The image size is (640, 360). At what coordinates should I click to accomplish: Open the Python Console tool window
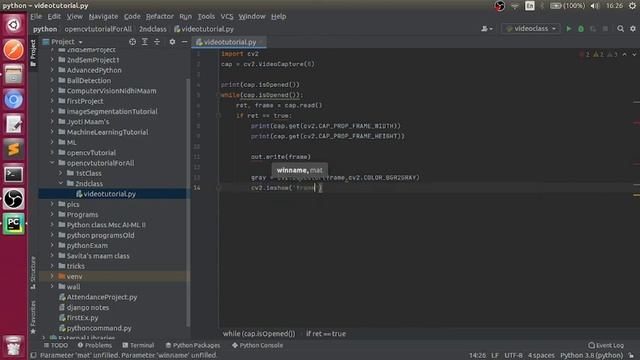(257, 345)
